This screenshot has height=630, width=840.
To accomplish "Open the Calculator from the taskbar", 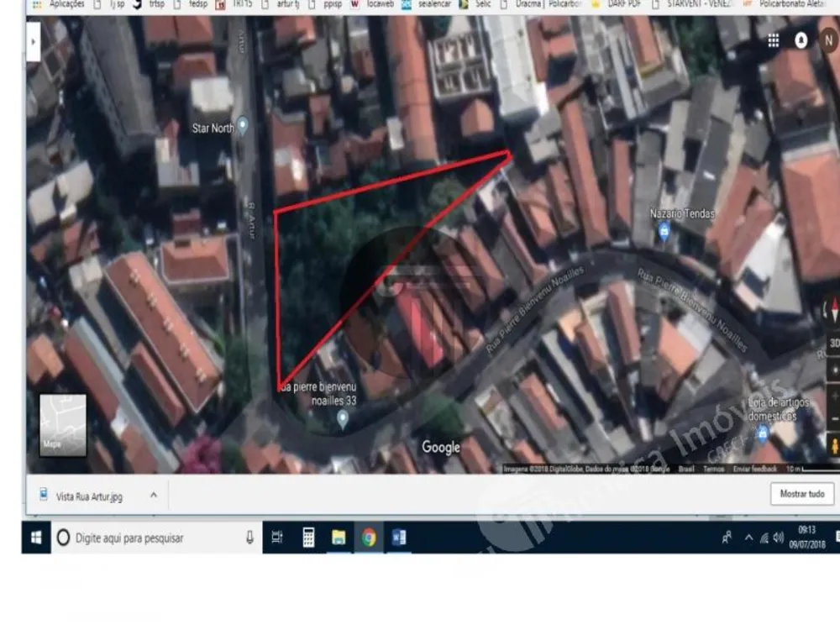I will 308,538.
